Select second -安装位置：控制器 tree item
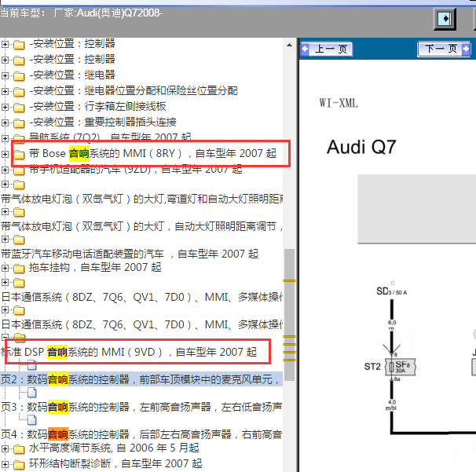476x472 pixels. point(72,59)
